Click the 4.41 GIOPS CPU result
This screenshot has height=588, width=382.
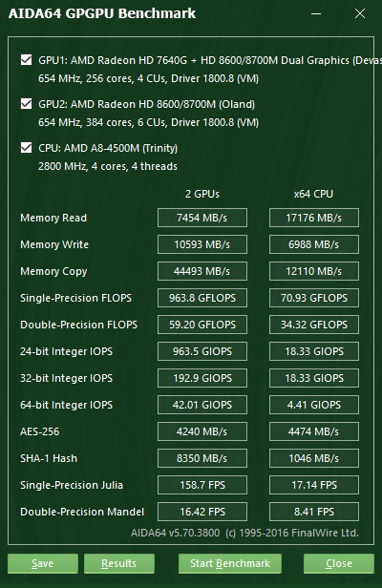click(x=314, y=405)
